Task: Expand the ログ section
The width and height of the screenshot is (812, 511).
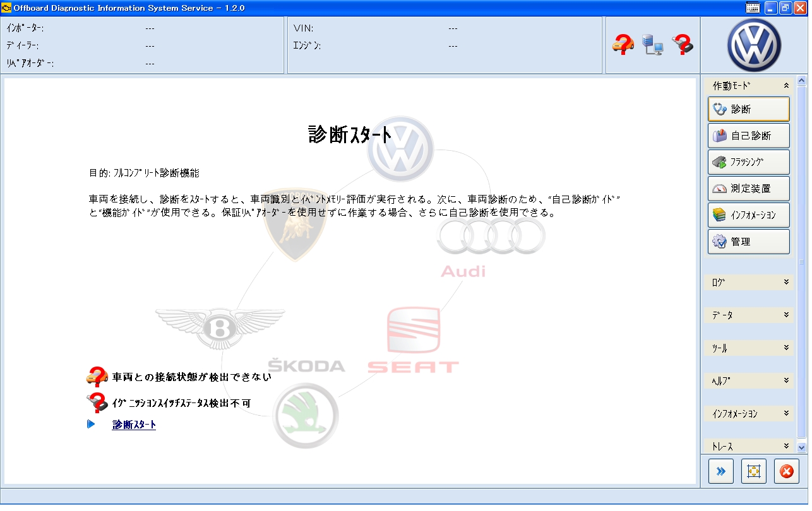Action: click(x=749, y=282)
